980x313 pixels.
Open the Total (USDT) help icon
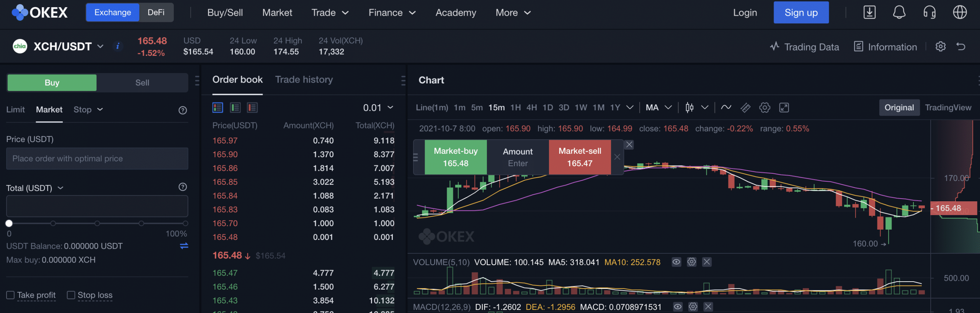point(183,187)
